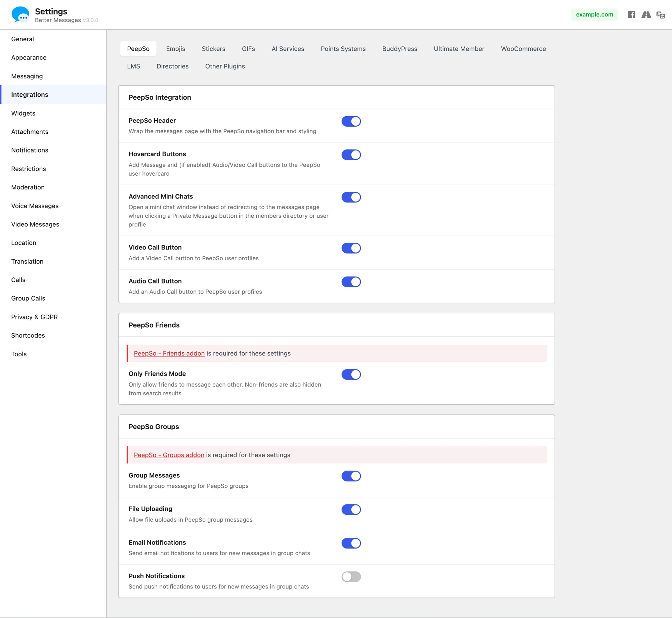Open Translation section in sidebar

pos(53,262)
